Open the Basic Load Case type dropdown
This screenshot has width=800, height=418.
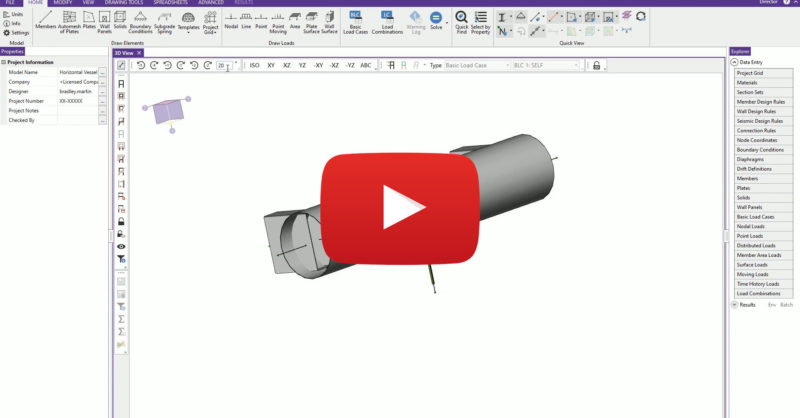coord(476,65)
